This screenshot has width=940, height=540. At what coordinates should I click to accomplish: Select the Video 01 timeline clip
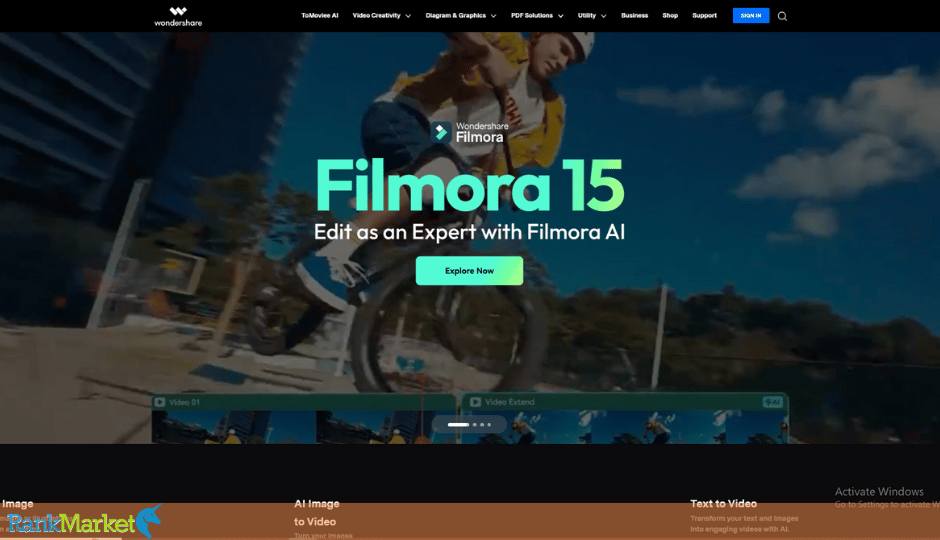pos(304,418)
